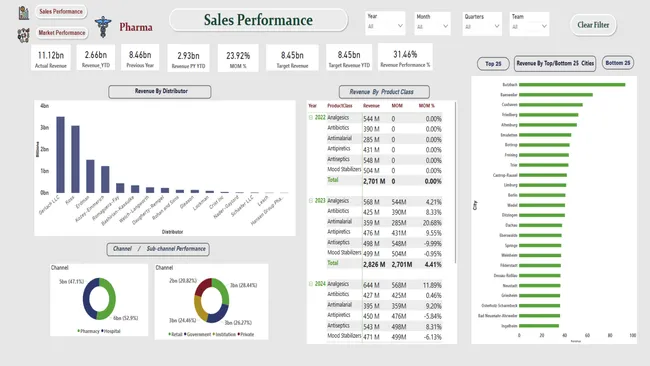This screenshot has width=650, height=366.
Task: Select 2024 Mood Stabilizers revenue 471 M
Action: point(371,337)
